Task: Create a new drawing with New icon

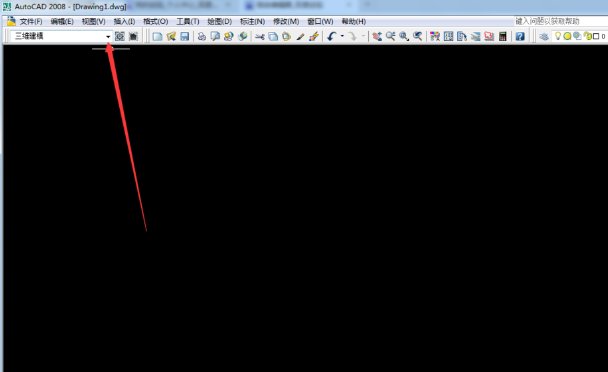Action: point(157,36)
